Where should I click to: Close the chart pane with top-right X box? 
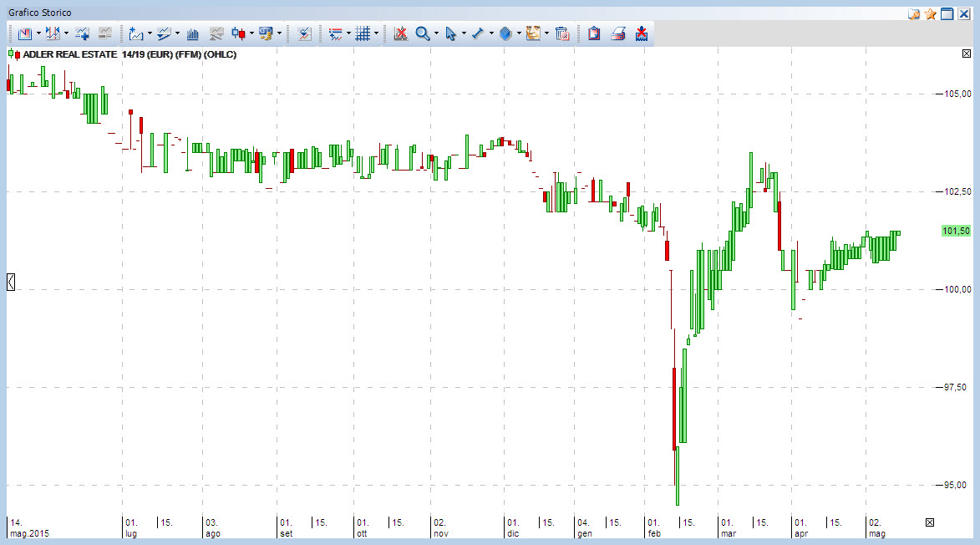(x=967, y=53)
